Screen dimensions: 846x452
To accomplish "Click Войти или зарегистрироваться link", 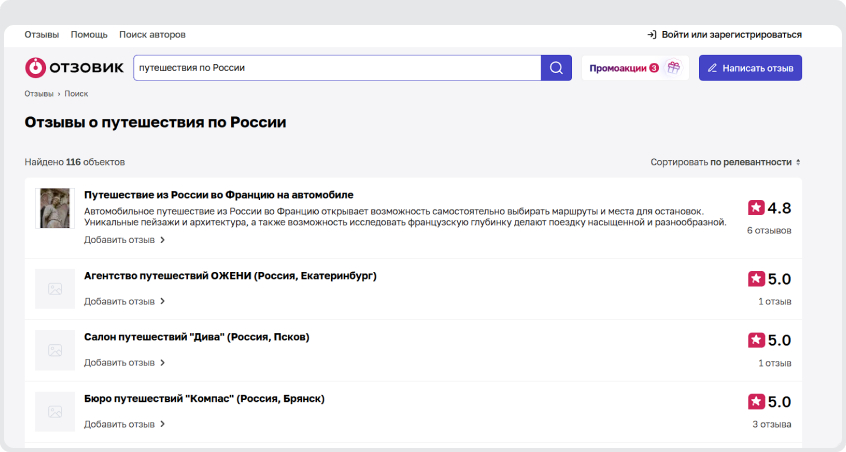I will tap(731, 35).
